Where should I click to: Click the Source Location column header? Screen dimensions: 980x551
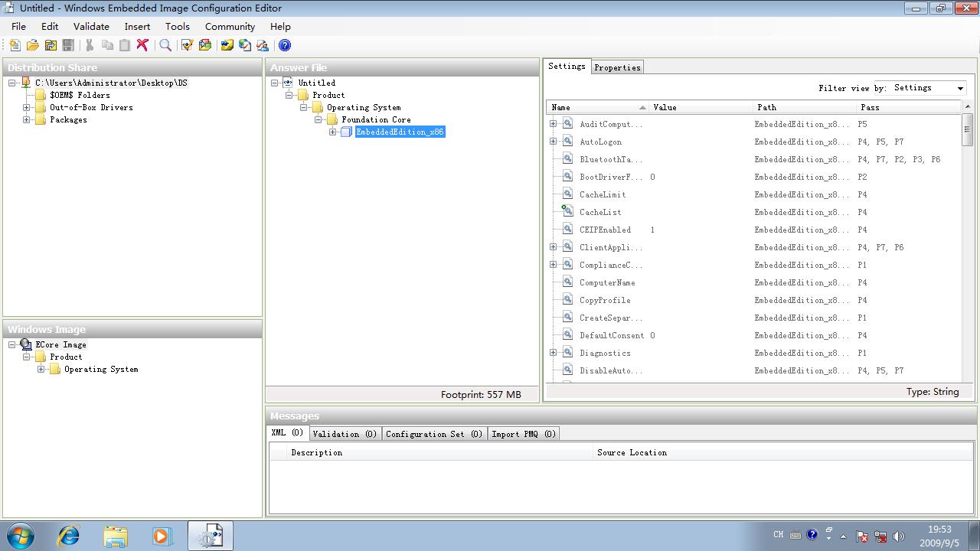click(x=783, y=452)
